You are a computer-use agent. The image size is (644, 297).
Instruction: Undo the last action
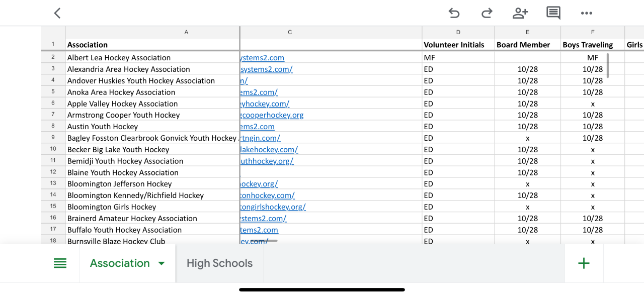[454, 13]
